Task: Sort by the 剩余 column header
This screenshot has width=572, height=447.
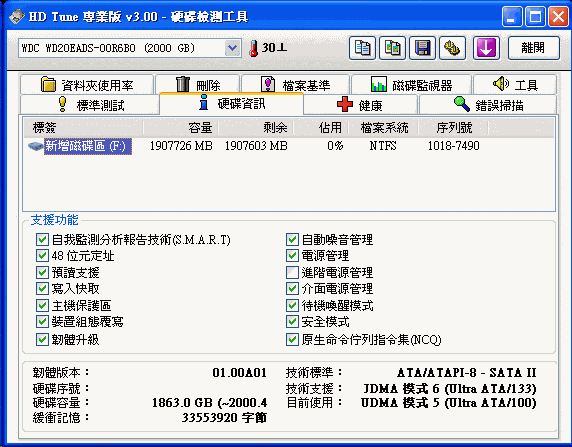Action: [x=256, y=128]
